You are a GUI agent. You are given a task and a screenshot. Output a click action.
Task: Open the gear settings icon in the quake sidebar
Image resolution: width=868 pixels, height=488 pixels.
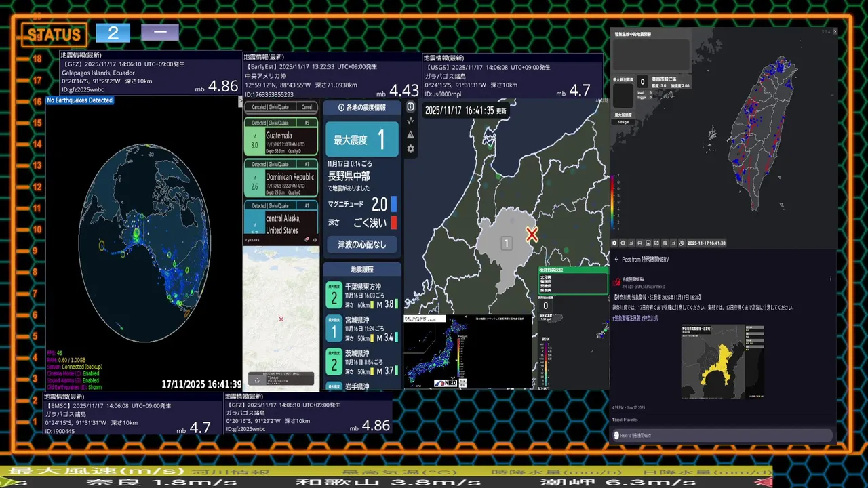[x=410, y=149]
